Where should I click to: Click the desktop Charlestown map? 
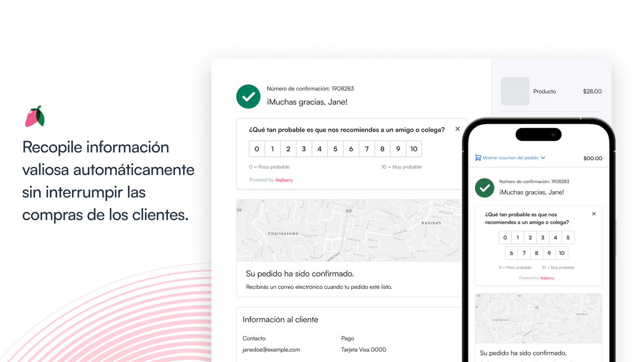click(x=349, y=230)
